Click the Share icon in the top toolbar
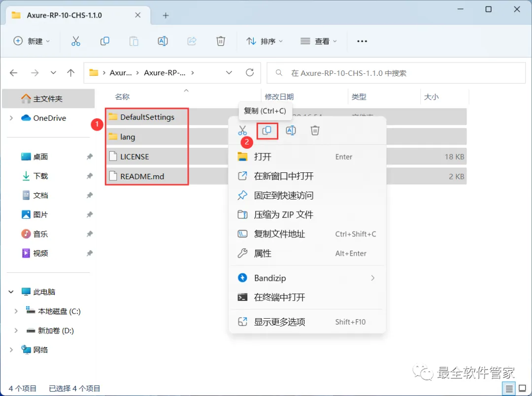 (192, 41)
